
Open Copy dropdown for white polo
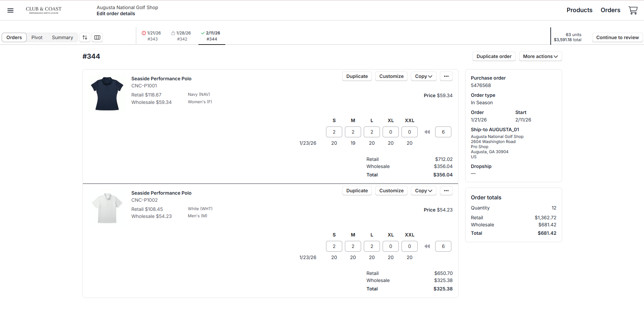pyautogui.click(x=423, y=191)
